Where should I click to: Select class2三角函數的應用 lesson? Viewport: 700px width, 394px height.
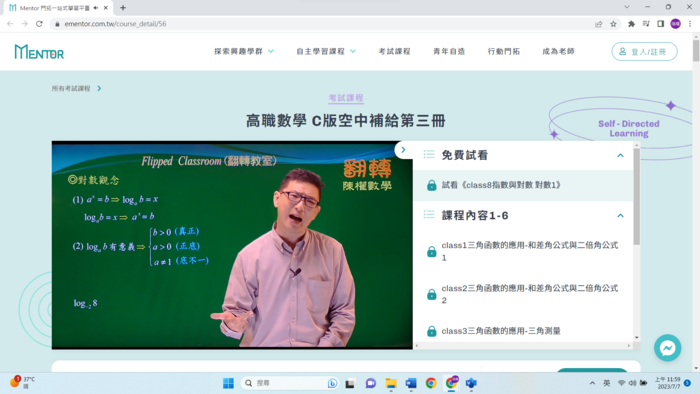click(530, 294)
